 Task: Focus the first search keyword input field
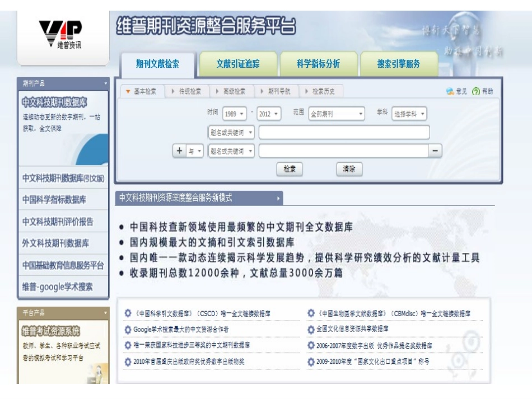pos(344,133)
